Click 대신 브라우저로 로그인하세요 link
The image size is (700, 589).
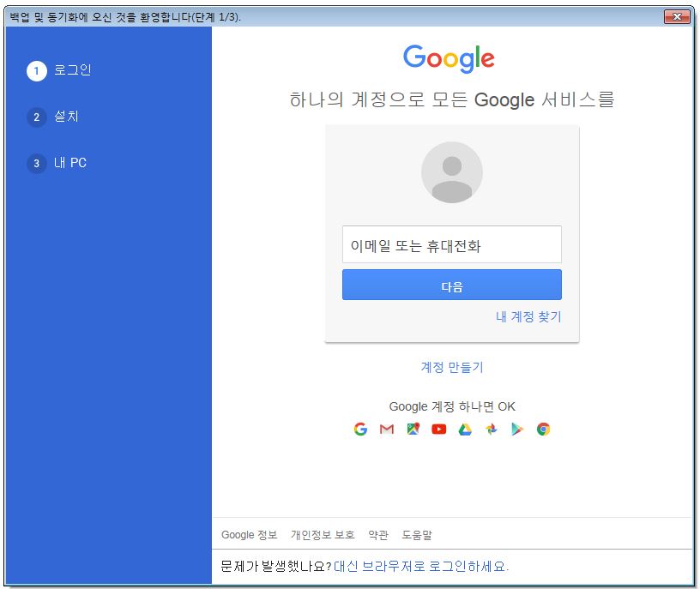(421, 566)
